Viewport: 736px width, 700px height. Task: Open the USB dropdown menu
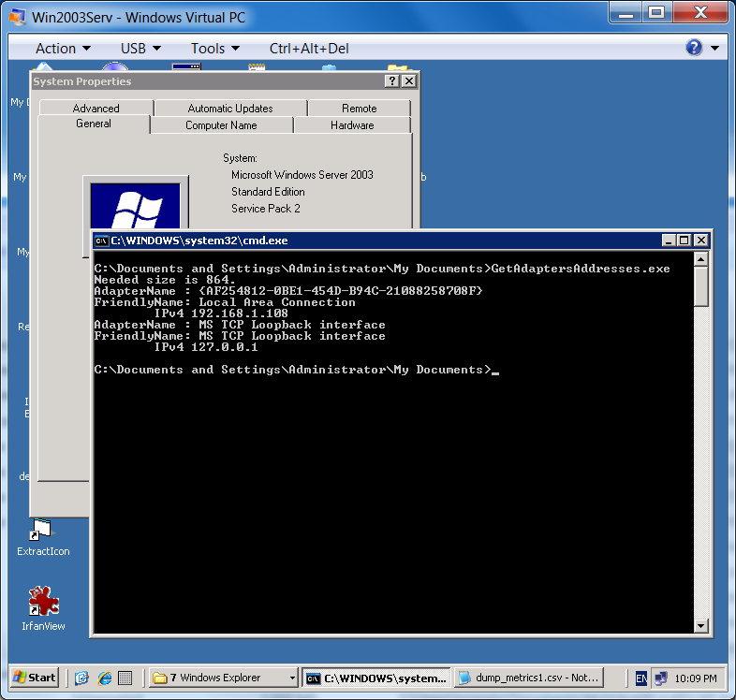(140, 49)
